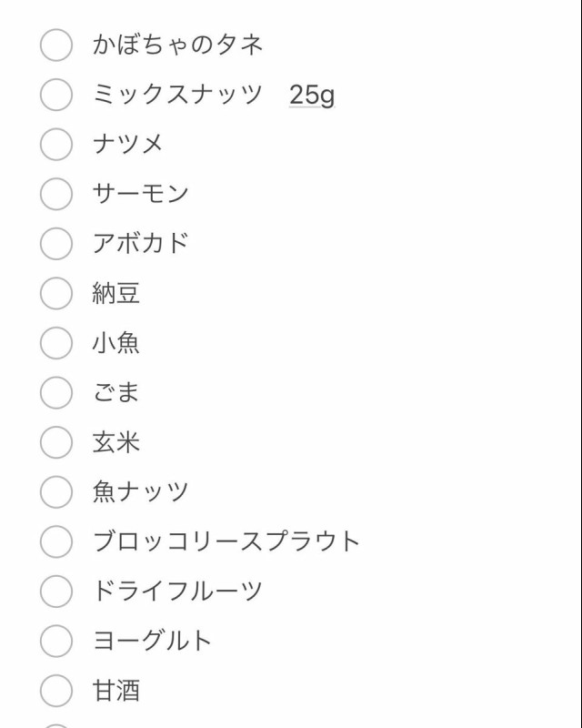
Task: Toggle the 甘酒 checkbox circle
Action: pyautogui.click(x=55, y=691)
